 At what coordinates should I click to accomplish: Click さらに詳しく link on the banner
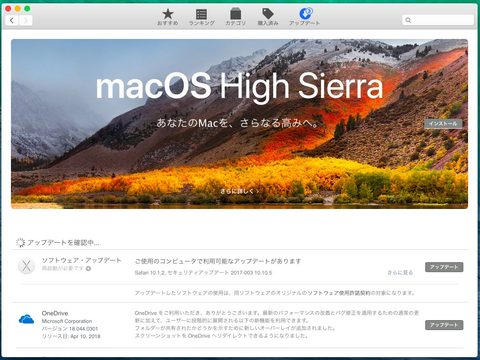(x=239, y=191)
